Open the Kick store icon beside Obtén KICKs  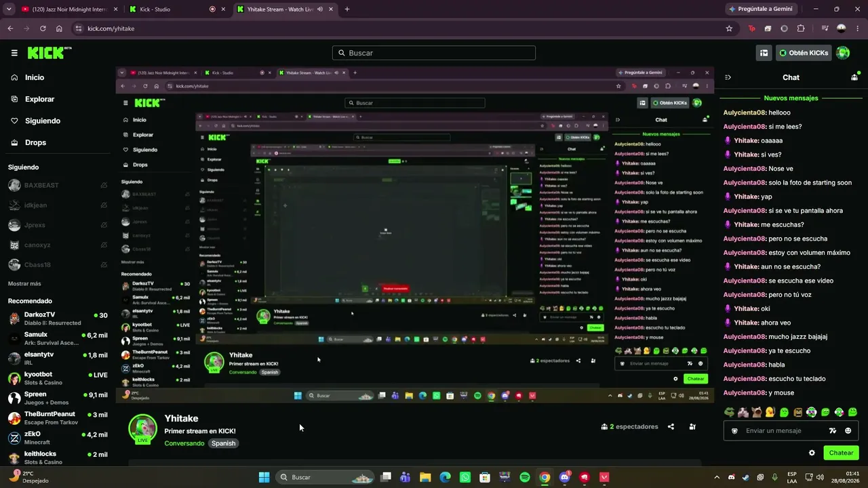(x=764, y=53)
